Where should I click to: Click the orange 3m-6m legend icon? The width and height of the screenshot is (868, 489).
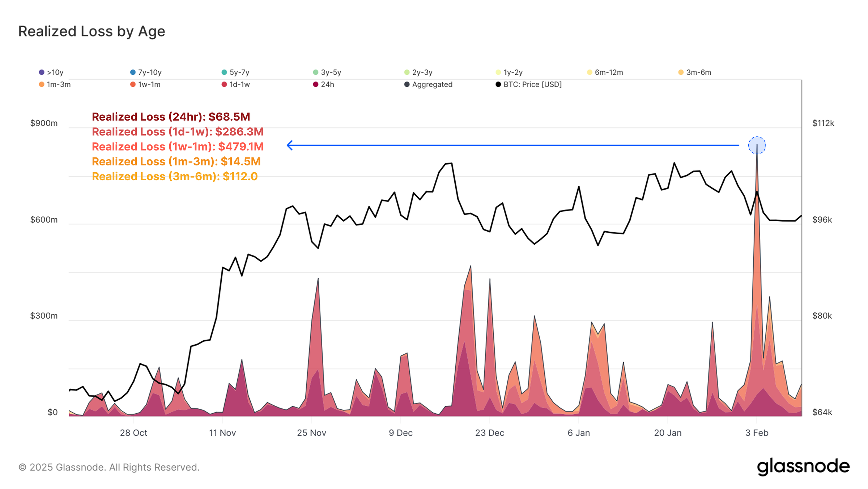coord(681,72)
